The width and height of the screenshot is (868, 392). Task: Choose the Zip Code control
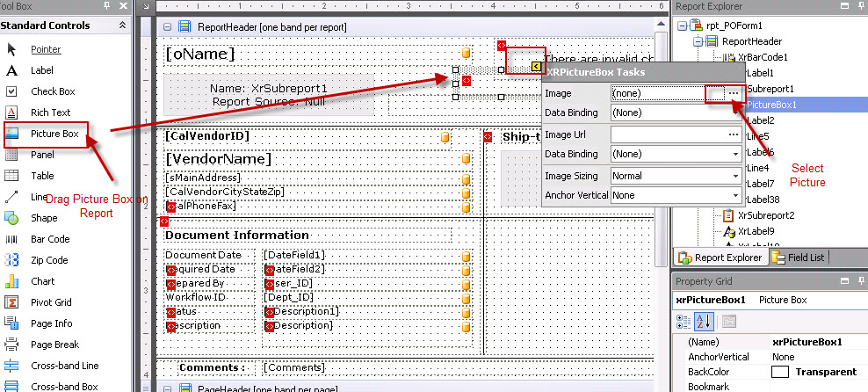click(49, 260)
